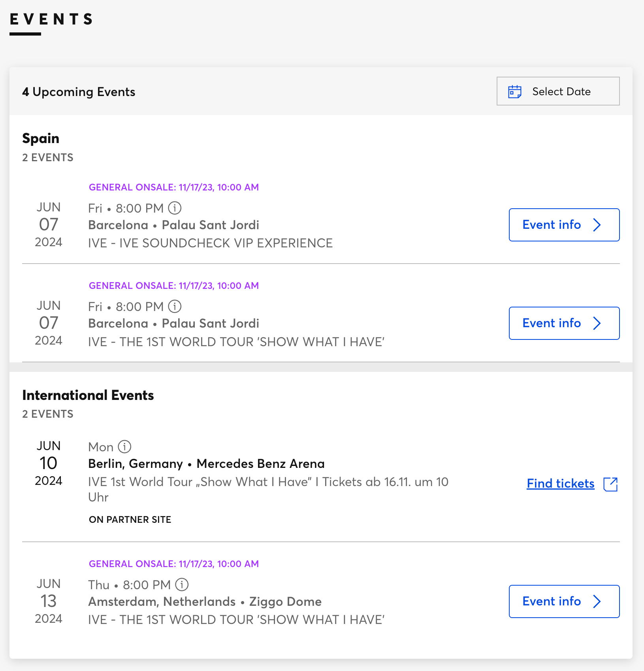
Task: Click the Events page heading
Action: (51, 19)
